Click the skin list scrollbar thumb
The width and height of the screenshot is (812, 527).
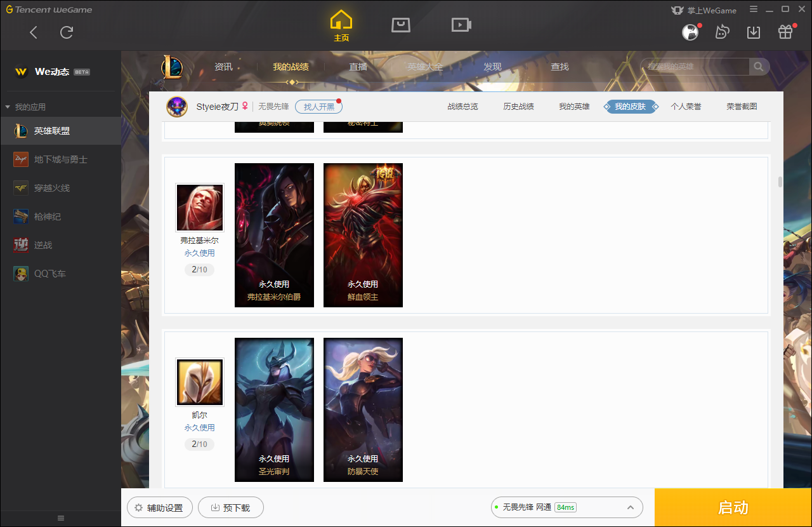(780, 182)
